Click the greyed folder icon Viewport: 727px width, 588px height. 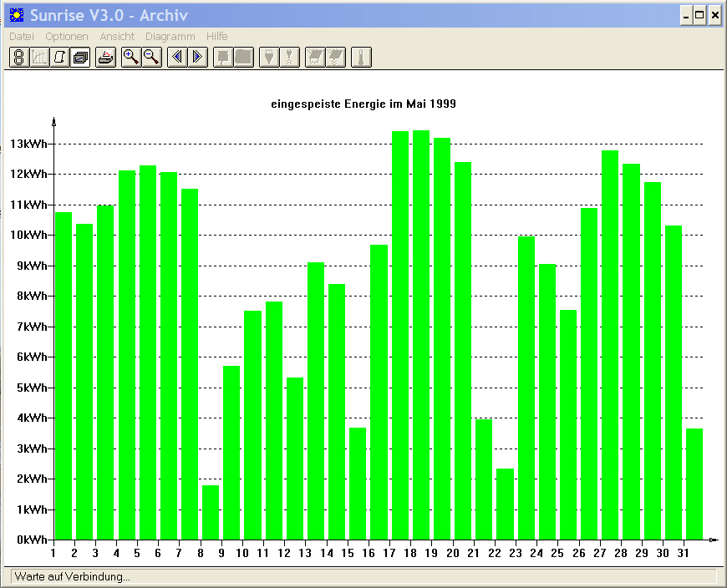click(243, 58)
